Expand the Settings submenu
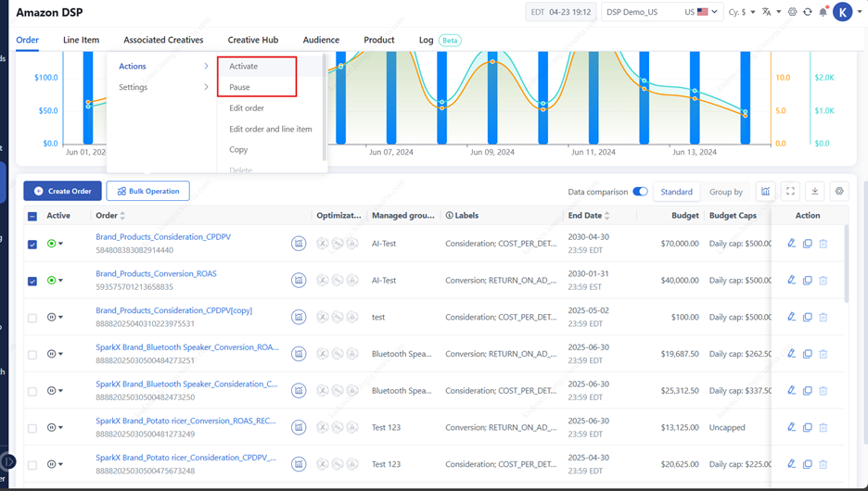The width and height of the screenshot is (868, 491). click(162, 87)
